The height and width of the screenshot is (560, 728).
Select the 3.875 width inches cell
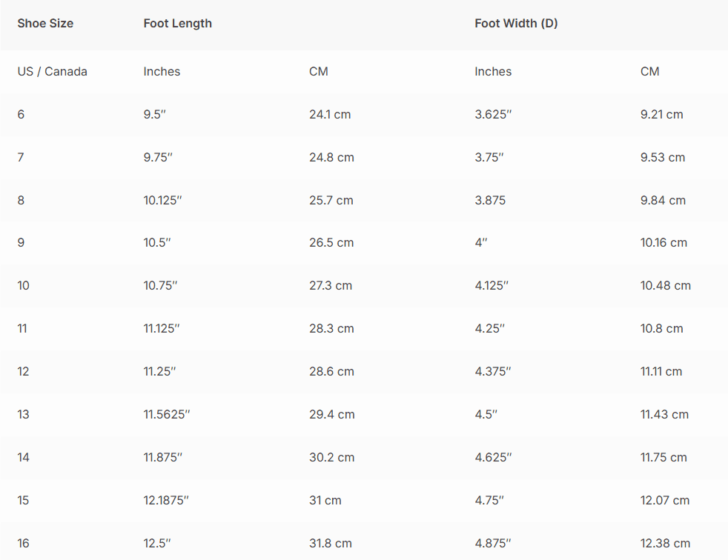pos(490,201)
